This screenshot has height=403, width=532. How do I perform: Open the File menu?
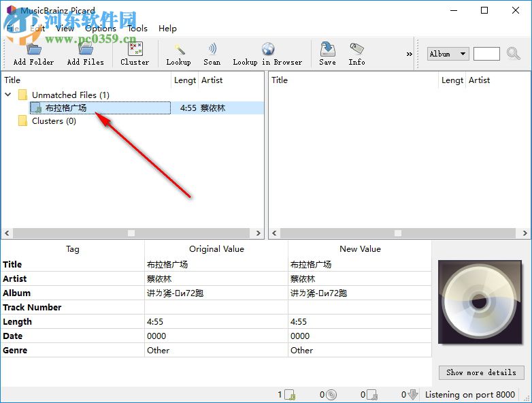click(13, 29)
